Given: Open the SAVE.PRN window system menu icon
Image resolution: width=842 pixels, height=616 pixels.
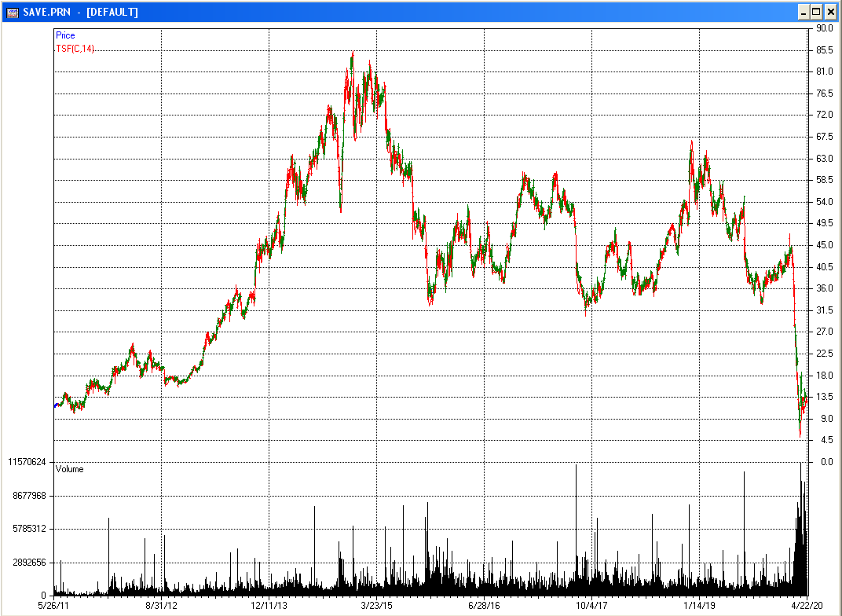Looking at the screenshot, I should click(12, 12).
